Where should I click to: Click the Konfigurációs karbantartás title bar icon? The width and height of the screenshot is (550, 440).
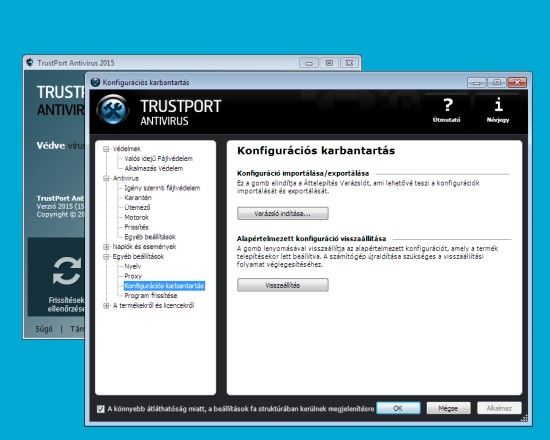pyautogui.click(x=95, y=82)
